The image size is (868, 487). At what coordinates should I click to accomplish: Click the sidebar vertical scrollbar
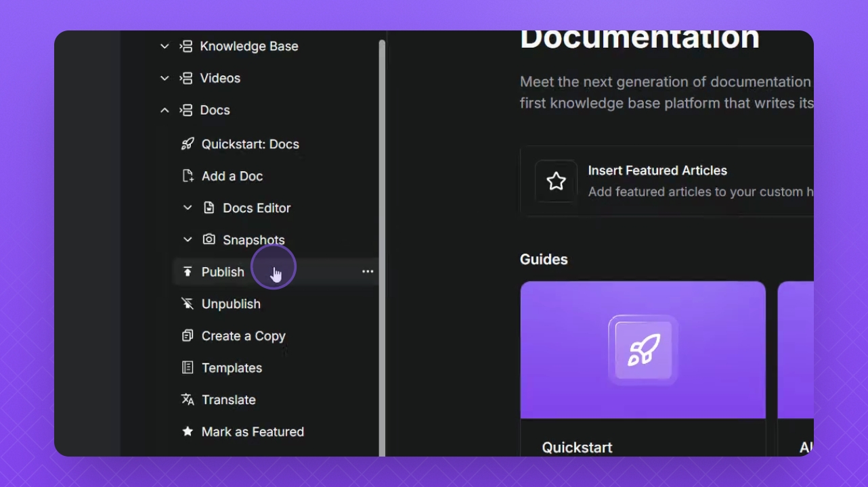click(382, 248)
